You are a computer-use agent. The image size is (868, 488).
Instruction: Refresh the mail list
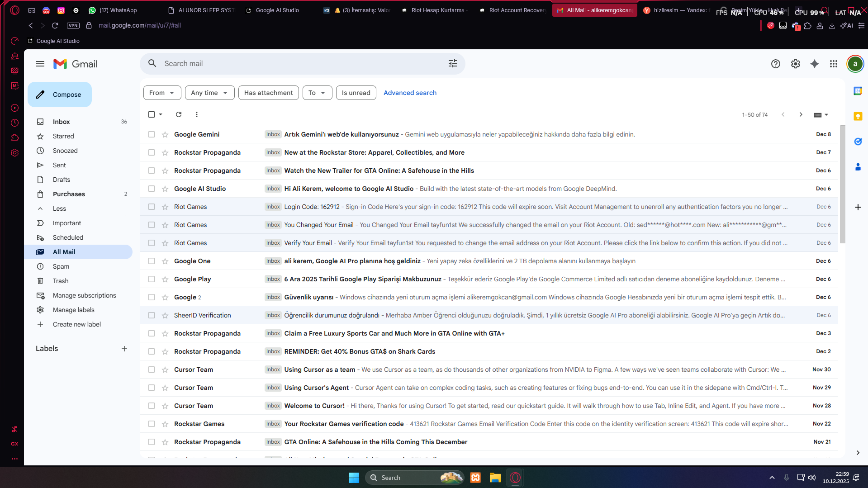click(x=179, y=114)
